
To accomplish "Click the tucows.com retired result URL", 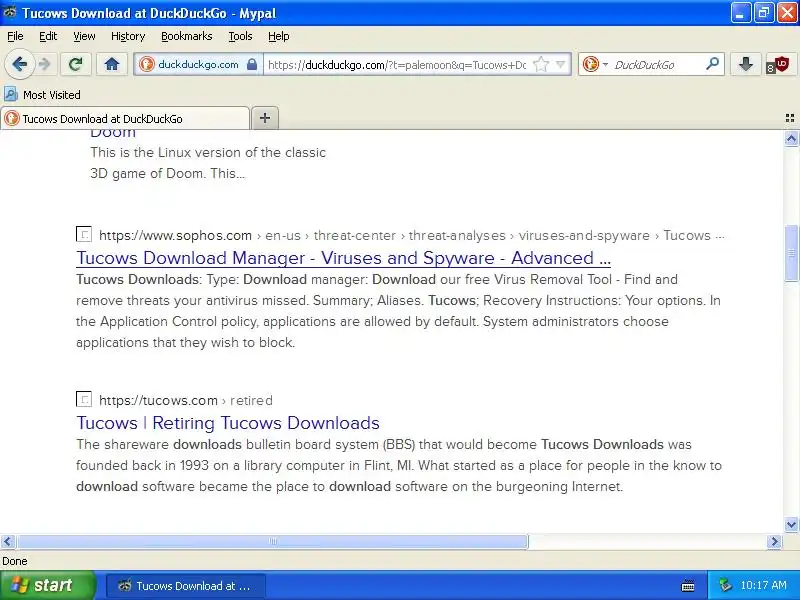I will pos(186,400).
